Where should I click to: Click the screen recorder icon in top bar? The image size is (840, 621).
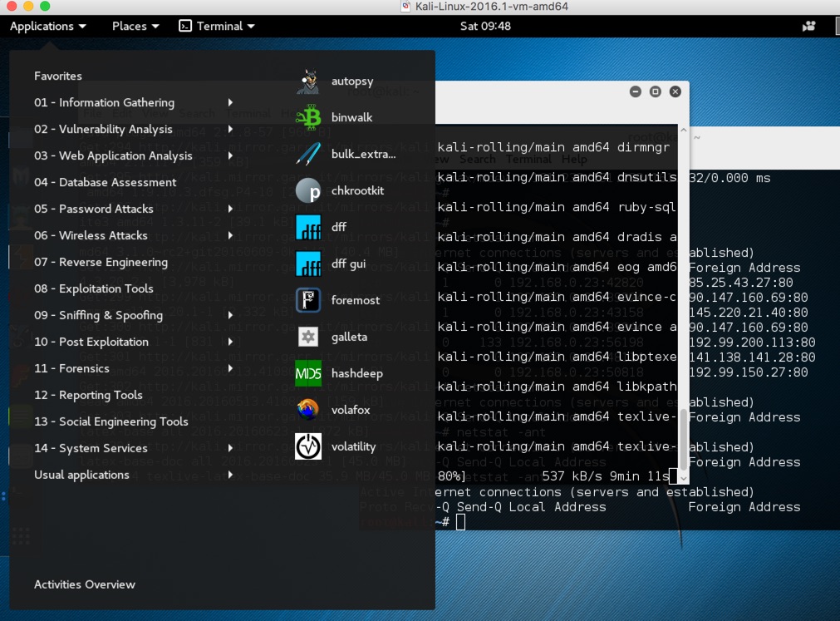pos(808,26)
